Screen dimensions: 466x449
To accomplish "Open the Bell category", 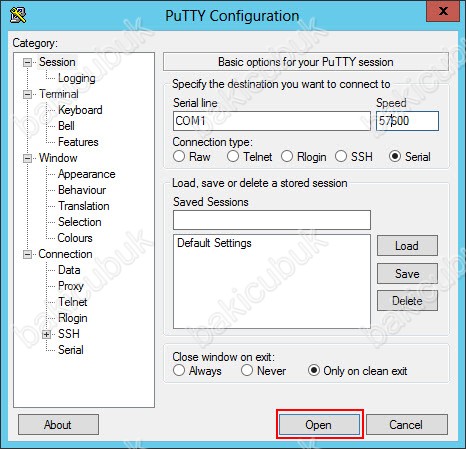I will [x=66, y=126].
